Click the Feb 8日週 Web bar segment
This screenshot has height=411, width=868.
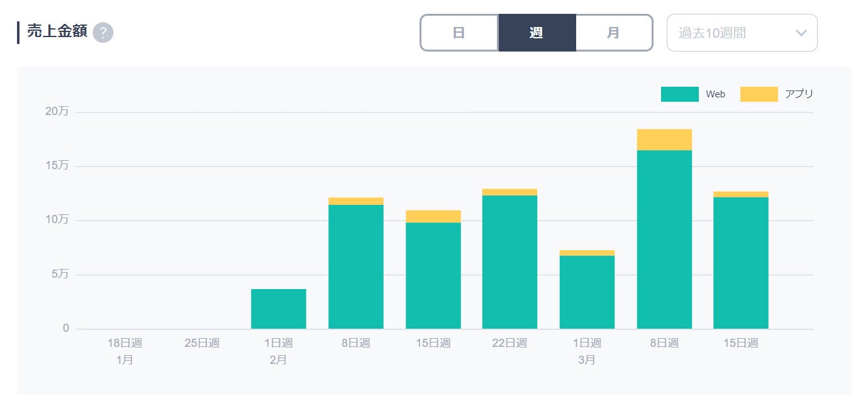355,266
